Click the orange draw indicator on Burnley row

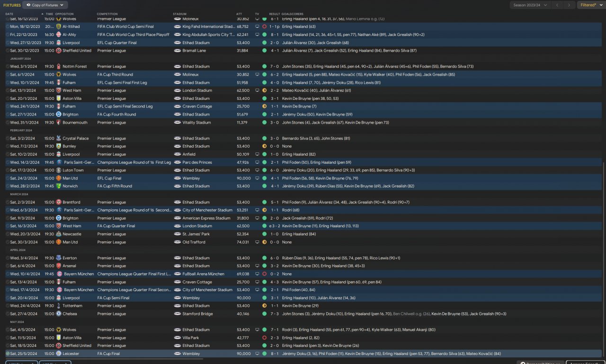[x=264, y=146]
